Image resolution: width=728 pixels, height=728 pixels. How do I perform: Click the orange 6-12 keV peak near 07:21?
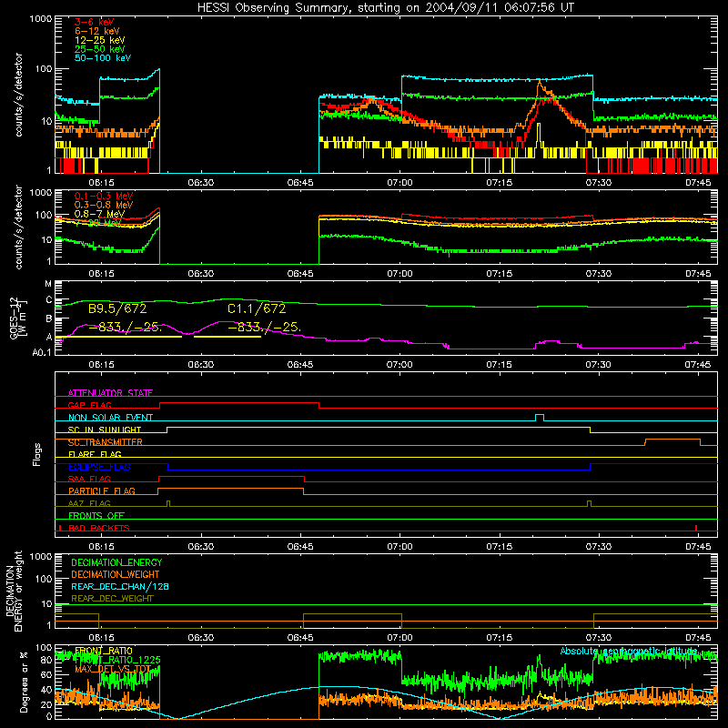(540, 85)
